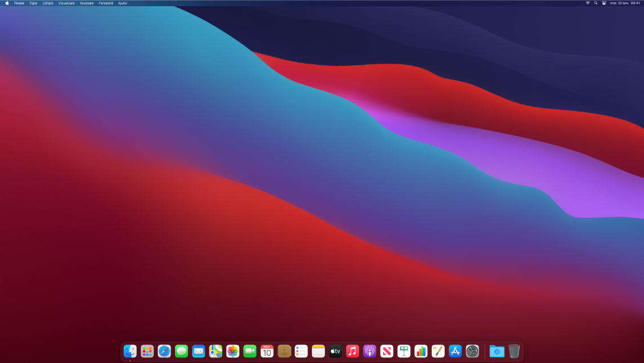Open the Trash
The image size is (644, 363).
pyautogui.click(x=515, y=351)
